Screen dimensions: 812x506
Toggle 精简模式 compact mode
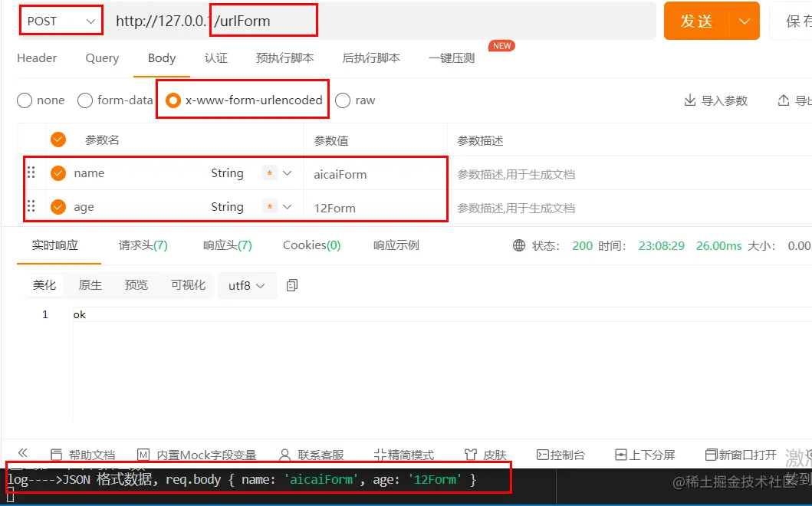pyautogui.click(x=404, y=455)
